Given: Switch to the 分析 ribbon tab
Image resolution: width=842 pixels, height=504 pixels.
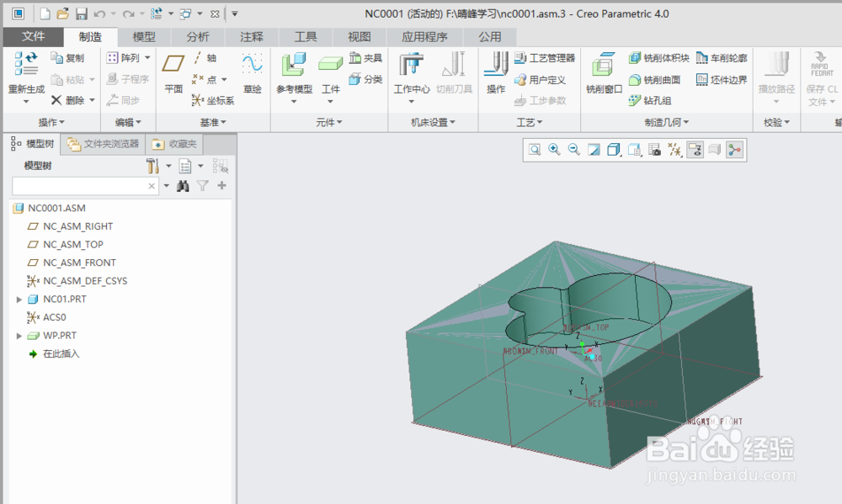Looking at the screenshot, I should coord(198,36).
